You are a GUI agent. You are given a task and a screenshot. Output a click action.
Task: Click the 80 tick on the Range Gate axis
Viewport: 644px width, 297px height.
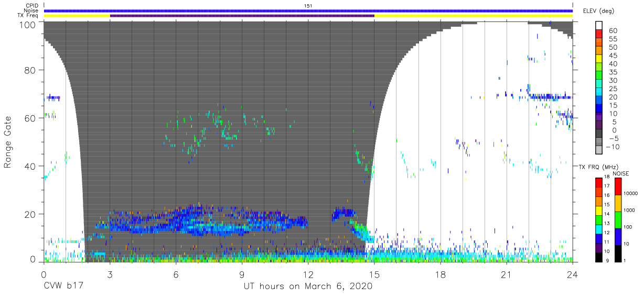(x=30, y=70)
